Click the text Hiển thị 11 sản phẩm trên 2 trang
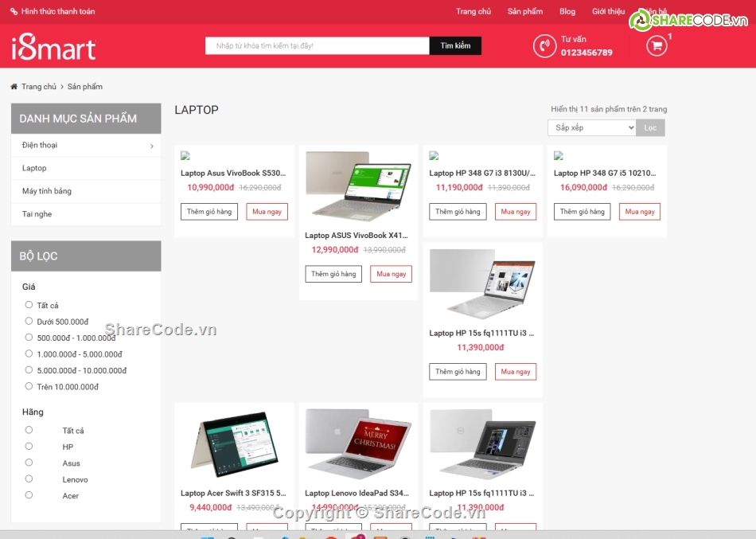 (609, 110)
